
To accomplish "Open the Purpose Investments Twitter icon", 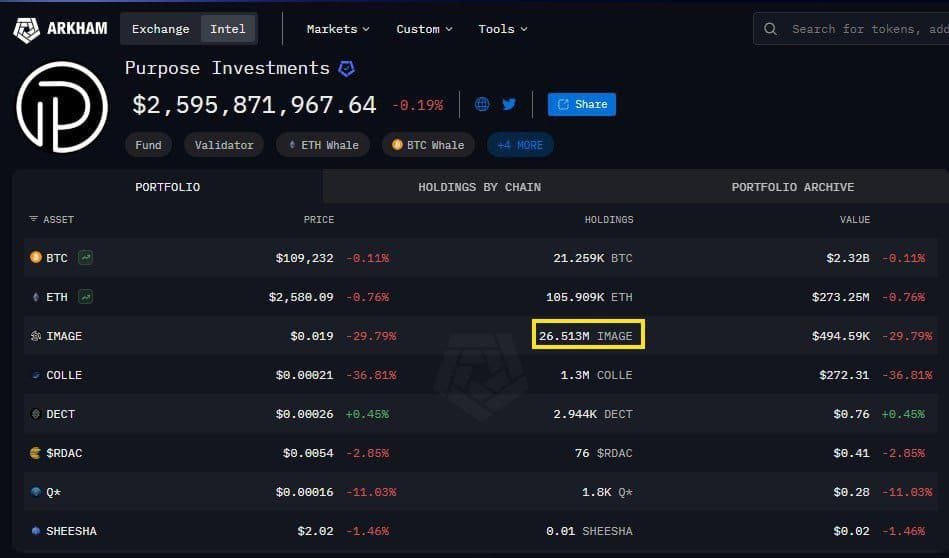I will click(x=509, y=104).
